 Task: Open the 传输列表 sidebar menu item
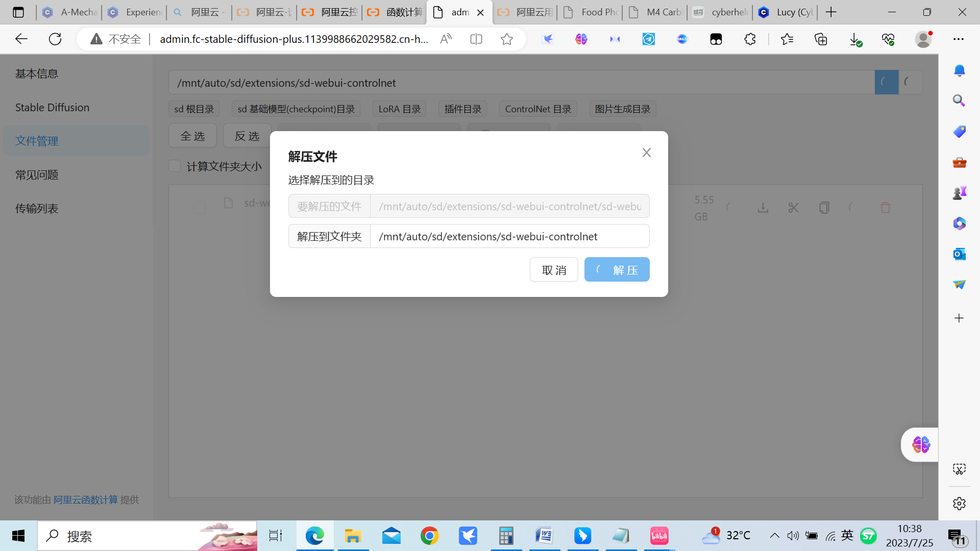point(37,208)
